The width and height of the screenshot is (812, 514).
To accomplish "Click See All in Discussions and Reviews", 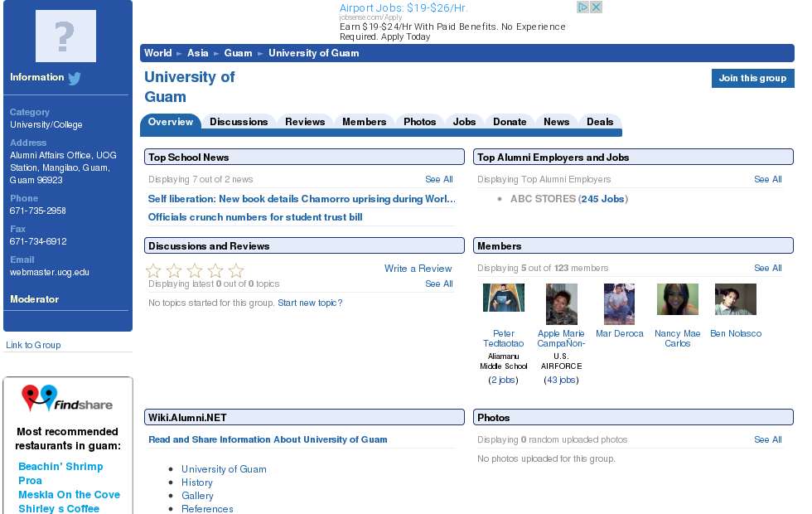I will pos(438,284).
